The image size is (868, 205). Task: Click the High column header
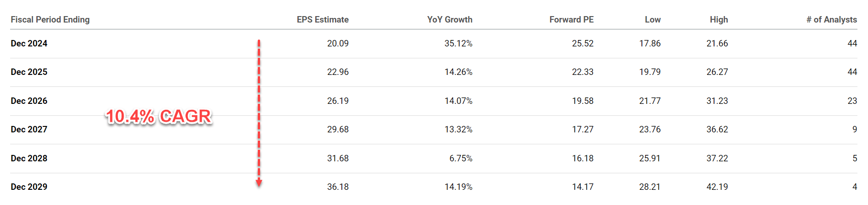click(719, 20)
